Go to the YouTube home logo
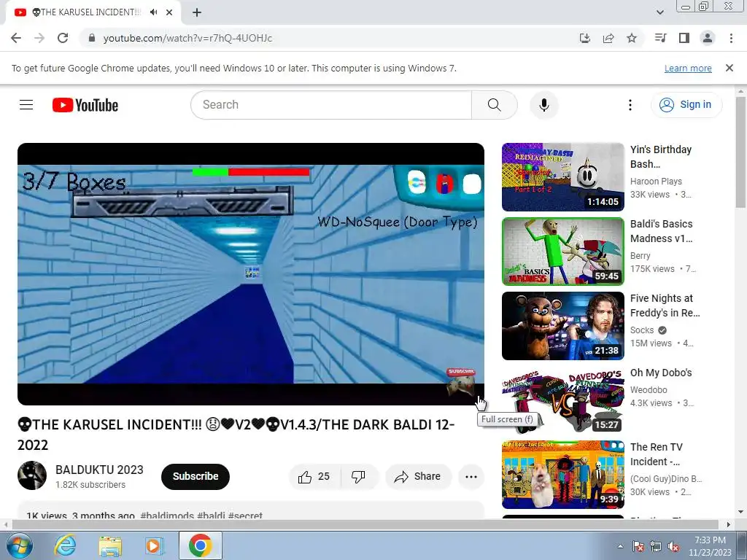 point(85,105)
